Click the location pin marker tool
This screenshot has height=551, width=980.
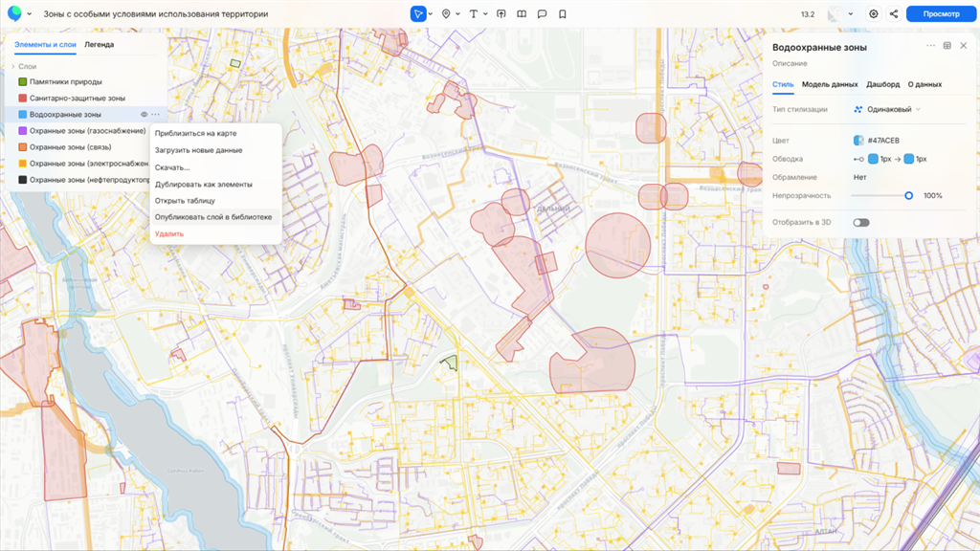(x=446, y=14)
